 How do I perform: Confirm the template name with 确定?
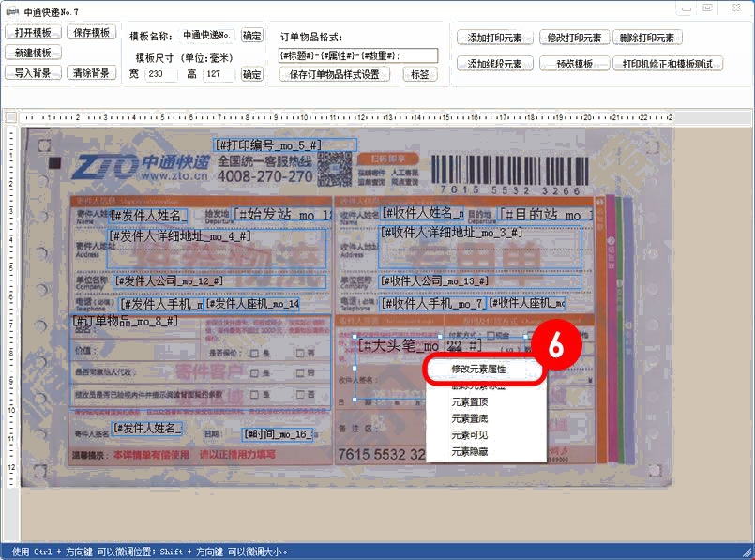click(250, 37)
